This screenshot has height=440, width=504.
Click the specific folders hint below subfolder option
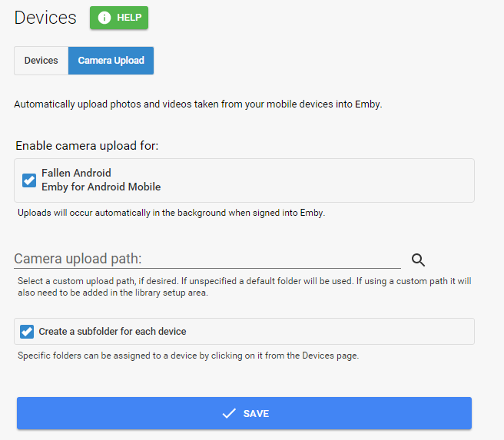point(187,356)
